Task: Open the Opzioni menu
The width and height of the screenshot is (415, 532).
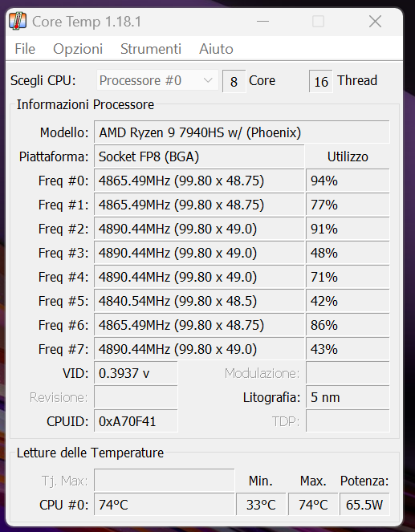Action: 78,49
